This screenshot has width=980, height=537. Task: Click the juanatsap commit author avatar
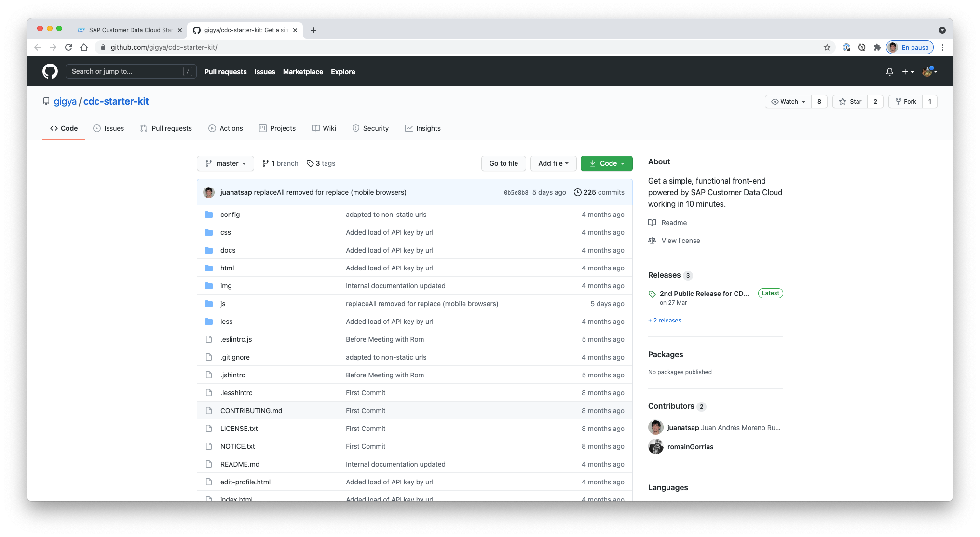click(209, 192)
